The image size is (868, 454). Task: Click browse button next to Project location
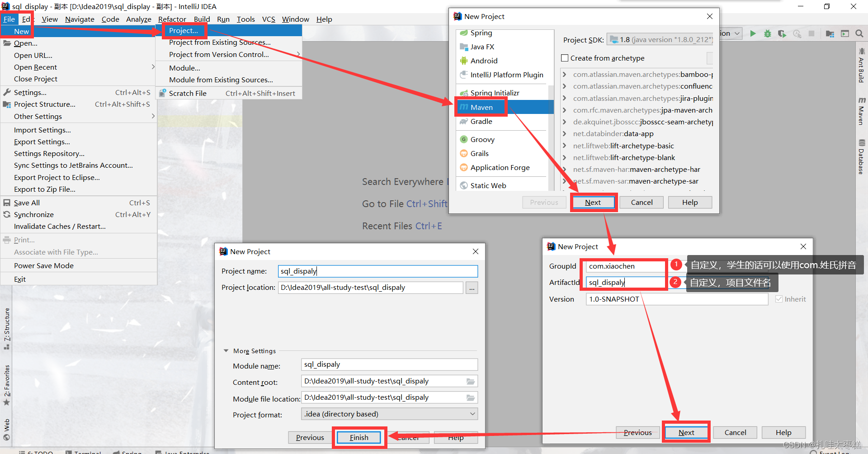472,288
